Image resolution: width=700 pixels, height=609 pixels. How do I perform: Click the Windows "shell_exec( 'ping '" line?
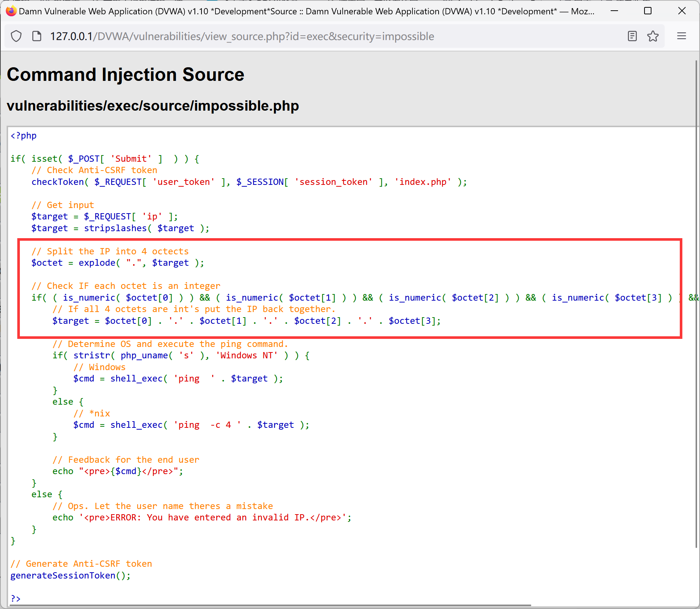[178, 379]
